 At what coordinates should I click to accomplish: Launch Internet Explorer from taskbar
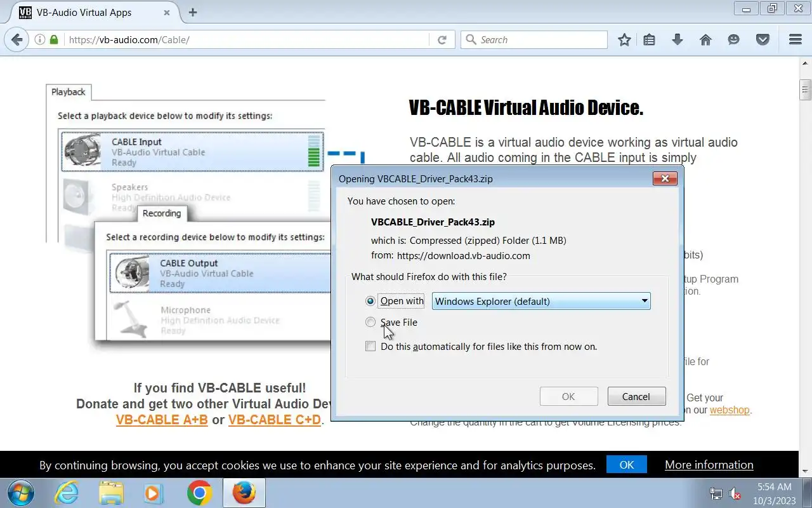(x=67, y=493)
